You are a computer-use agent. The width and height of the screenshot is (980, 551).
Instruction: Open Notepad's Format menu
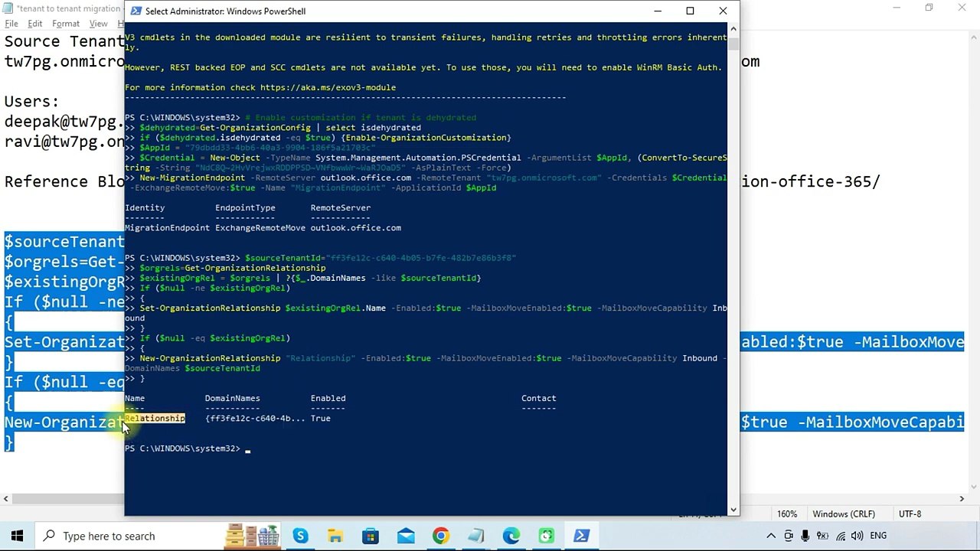66,24
